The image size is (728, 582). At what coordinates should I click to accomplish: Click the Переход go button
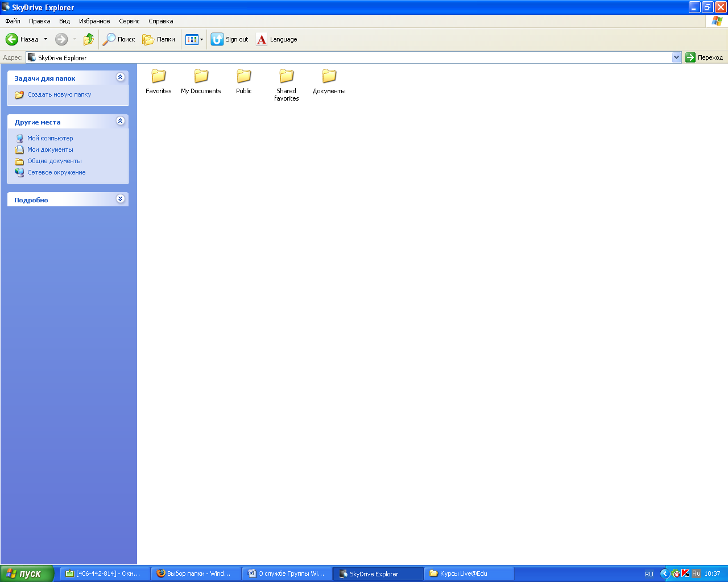point(705,57)
